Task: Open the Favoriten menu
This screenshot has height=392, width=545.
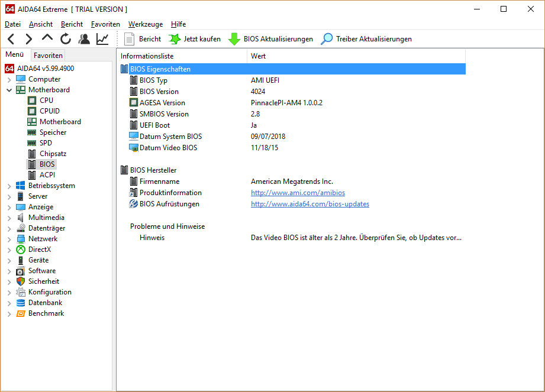Action: (105, 24)
